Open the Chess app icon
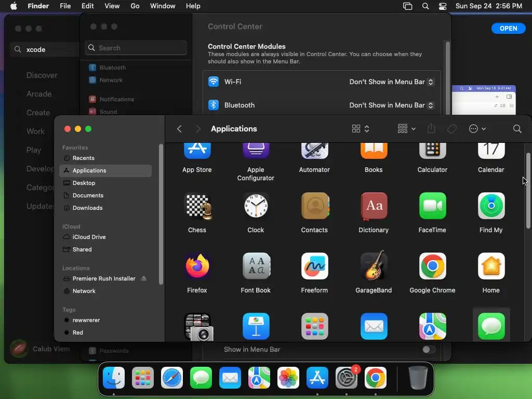Screen dimensions: 532x399 197,206
